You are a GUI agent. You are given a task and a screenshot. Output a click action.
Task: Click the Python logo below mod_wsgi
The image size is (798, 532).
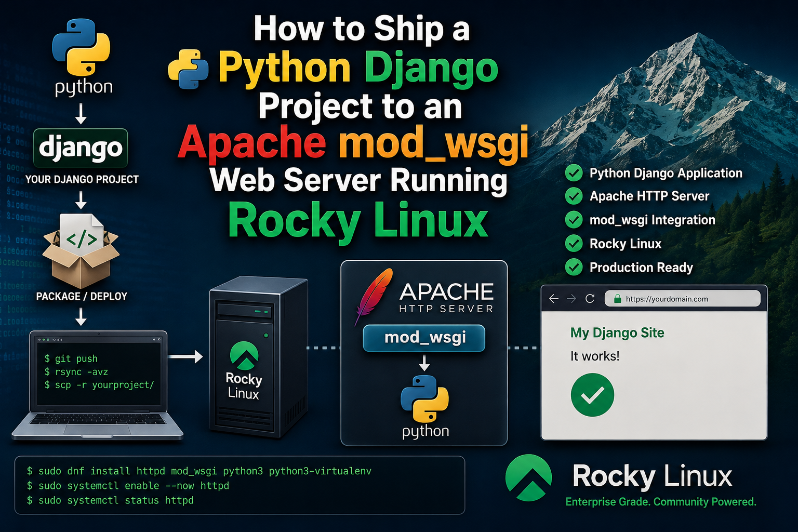tap(424, 399)
